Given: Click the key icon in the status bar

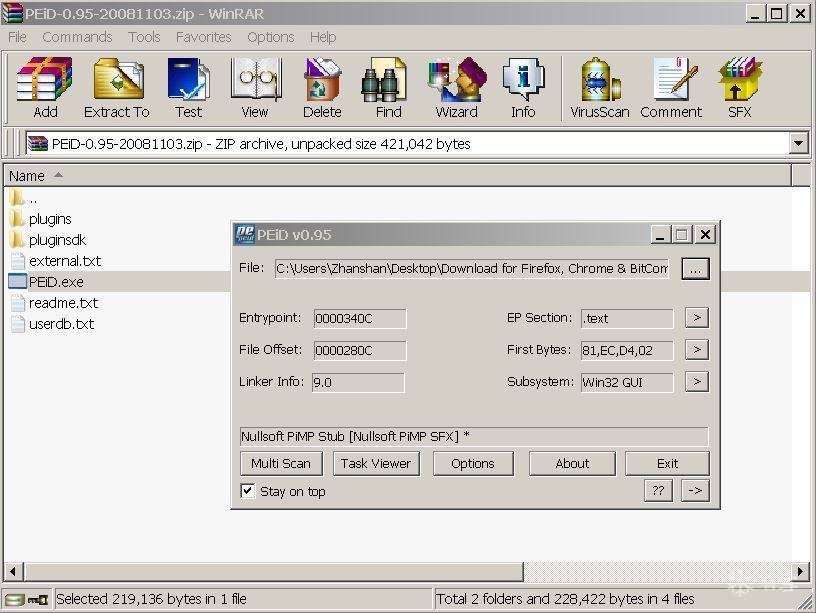Looking at the screenshot, I should click(x=37, y=600).
